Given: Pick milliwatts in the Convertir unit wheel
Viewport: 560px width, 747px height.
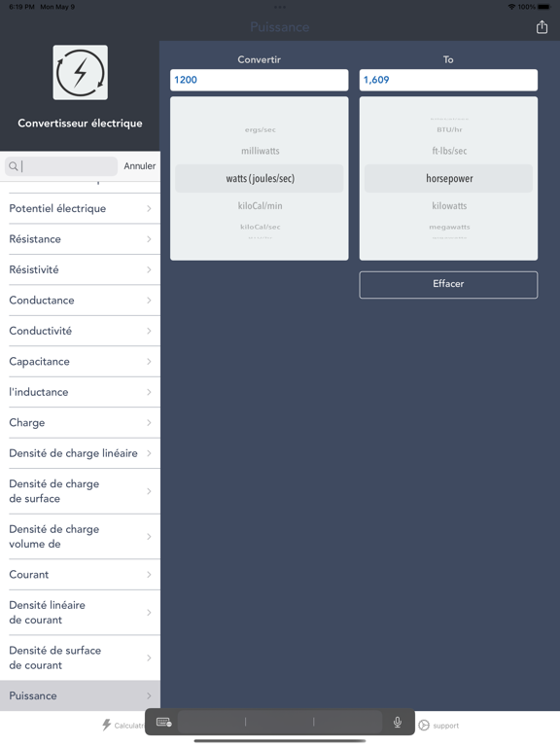Looking at the screenshot, I should (260, 151).
